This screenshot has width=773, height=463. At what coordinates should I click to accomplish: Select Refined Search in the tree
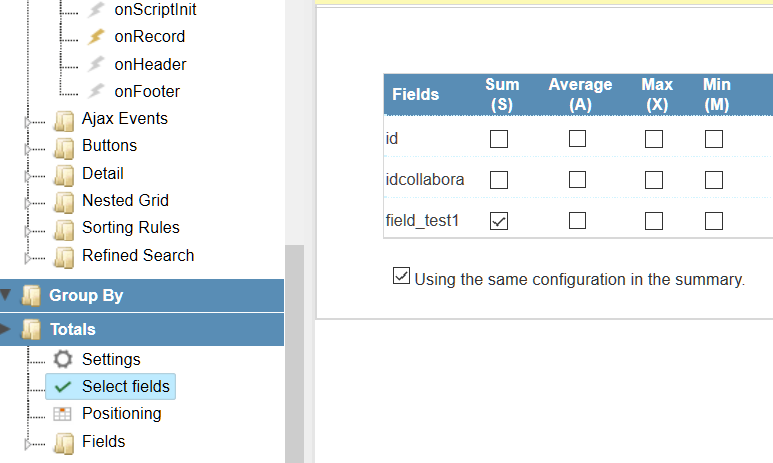[x=137, y=255]
